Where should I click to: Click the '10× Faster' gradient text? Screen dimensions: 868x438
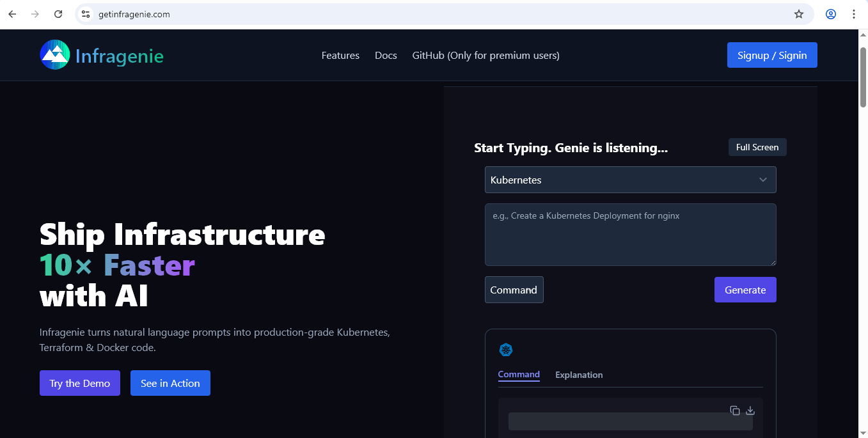click(117, 265)
